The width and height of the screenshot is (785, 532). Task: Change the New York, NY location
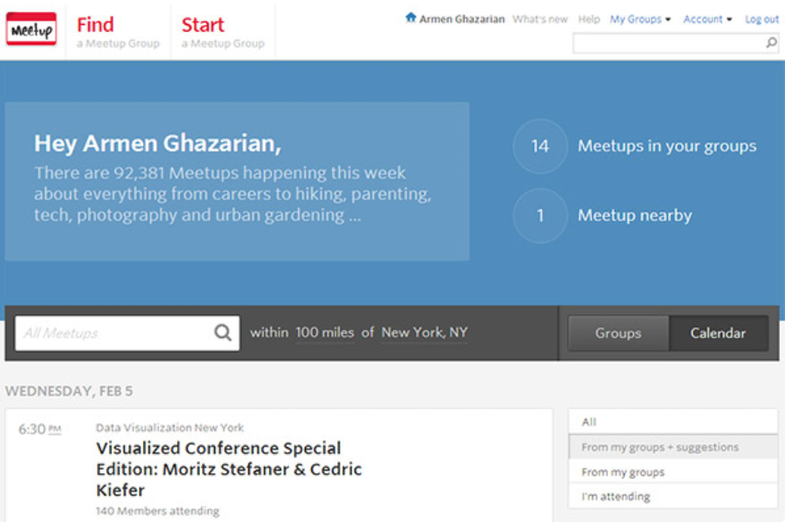pos(424,333)
